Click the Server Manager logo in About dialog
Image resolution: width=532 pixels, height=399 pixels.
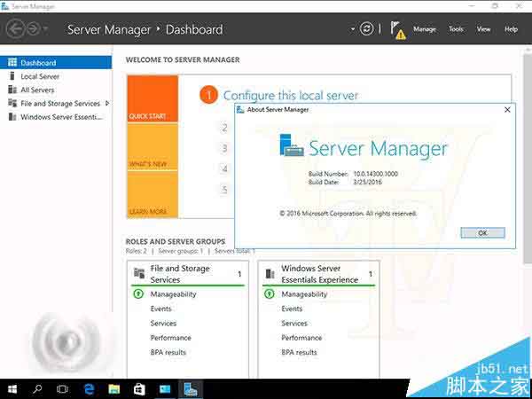tap(292, 145)
